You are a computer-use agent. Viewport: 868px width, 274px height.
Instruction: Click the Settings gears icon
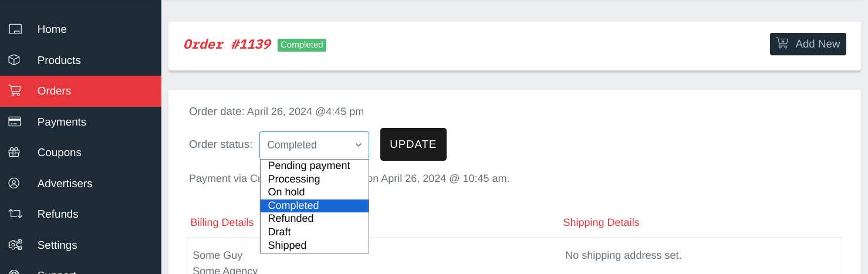point(15,245)
